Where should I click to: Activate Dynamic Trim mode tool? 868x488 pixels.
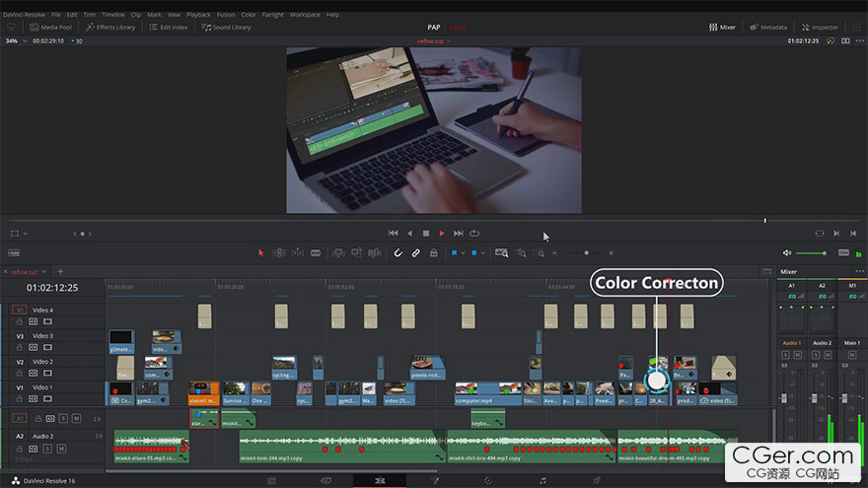click(298, 252)
